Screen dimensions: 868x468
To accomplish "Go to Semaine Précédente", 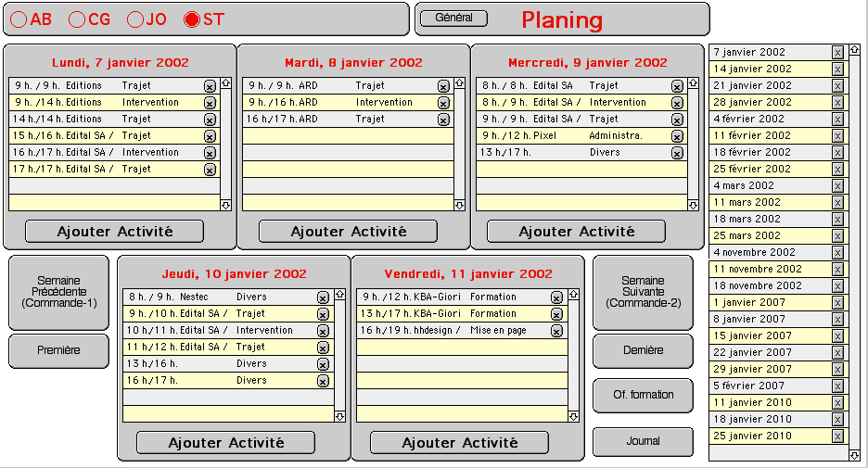I will click(58, 292).
